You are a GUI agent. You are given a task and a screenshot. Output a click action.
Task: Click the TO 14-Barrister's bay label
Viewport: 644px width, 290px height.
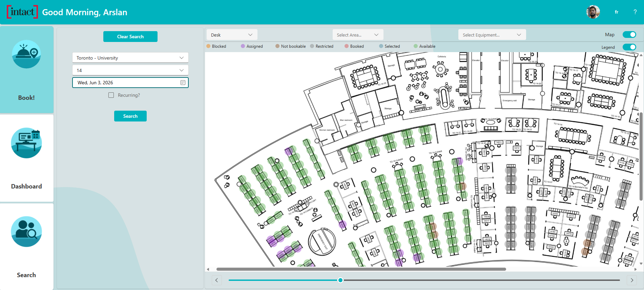pos(578,187)
